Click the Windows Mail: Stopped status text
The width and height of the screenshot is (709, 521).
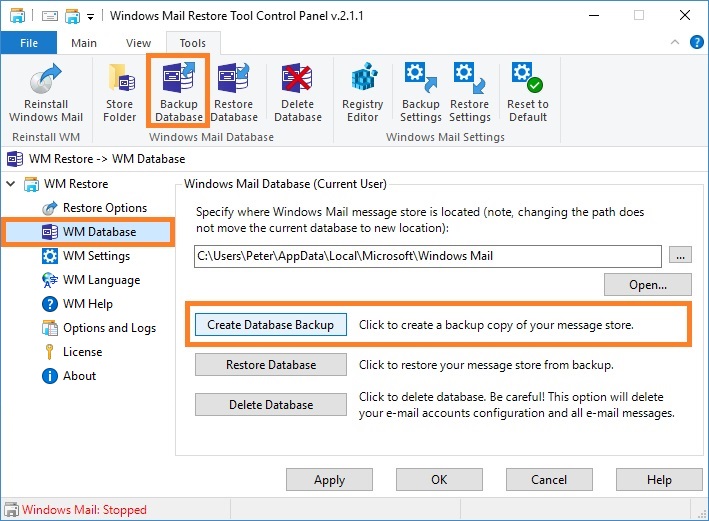point(85,510)
